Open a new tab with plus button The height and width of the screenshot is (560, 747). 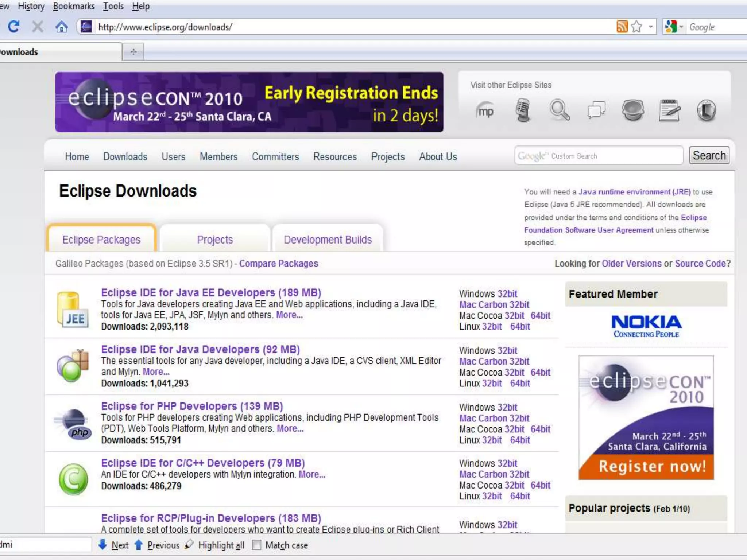(133, 52)
